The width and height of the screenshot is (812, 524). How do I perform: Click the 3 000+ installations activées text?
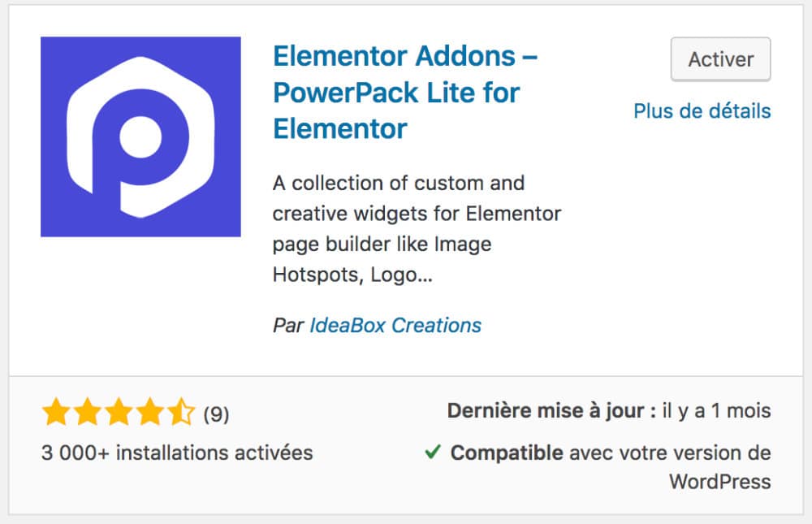point(177,453)
